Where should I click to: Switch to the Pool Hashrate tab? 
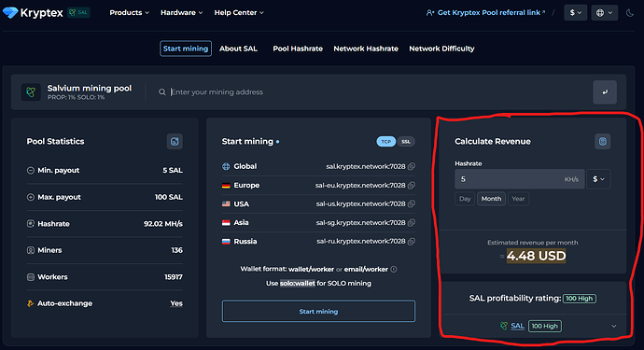[x=298, y=49]
